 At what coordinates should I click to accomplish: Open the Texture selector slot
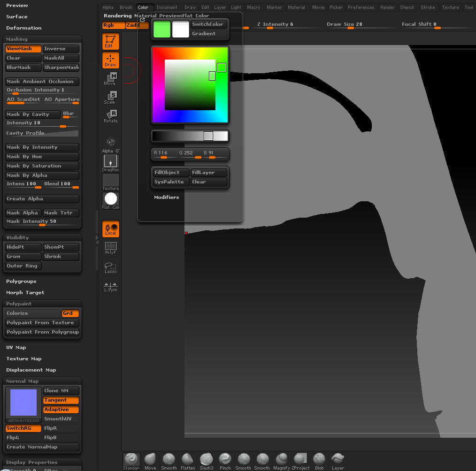(110, 182)
